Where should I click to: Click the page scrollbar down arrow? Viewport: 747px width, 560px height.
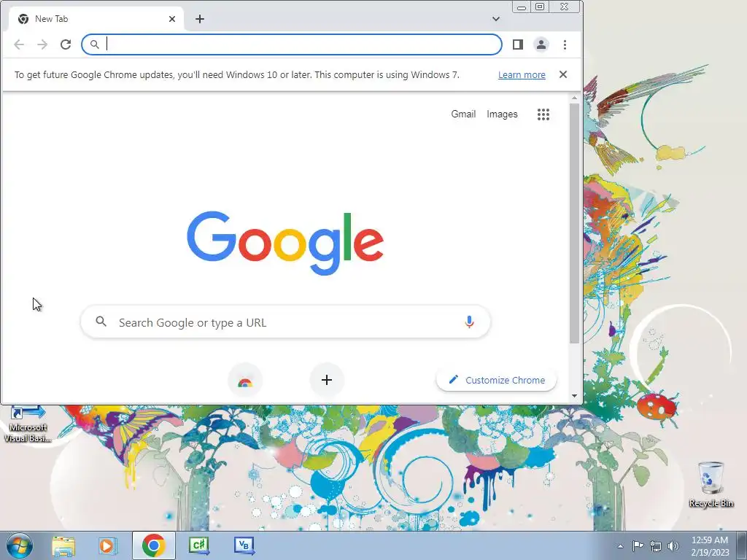point(575,396)
